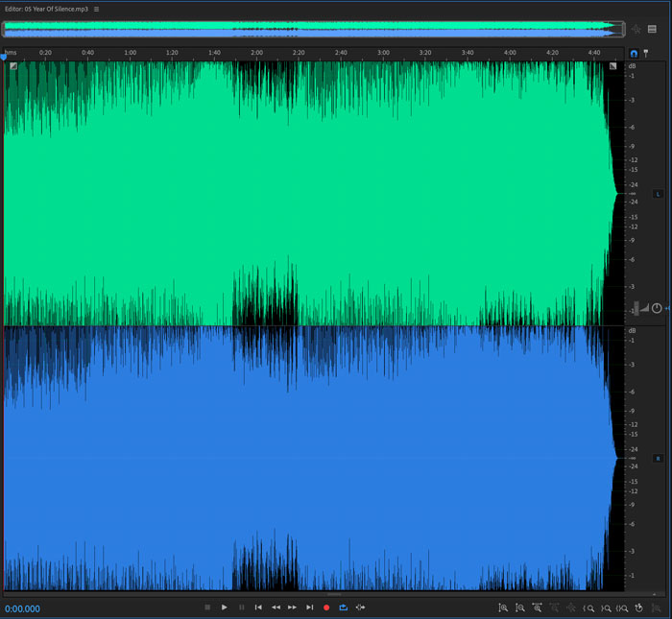This screenshot has width=672, height=619.
Task: Toggle Skip Selection button
Action: pos(360,607)
